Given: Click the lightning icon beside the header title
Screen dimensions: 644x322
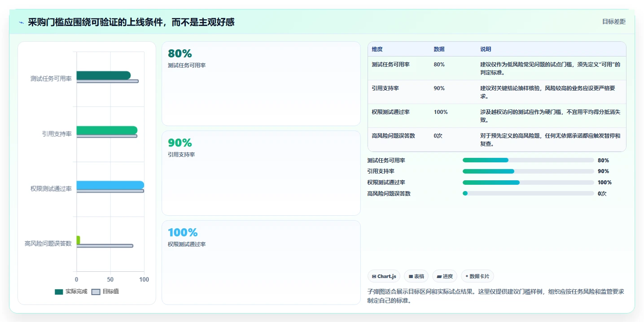Looking at the screenshot, I should pos(22,22).
